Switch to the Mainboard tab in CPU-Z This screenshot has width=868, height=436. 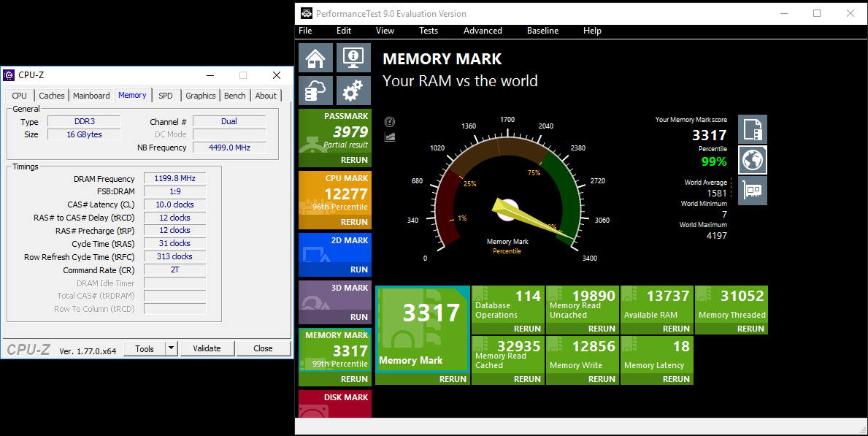91,95
